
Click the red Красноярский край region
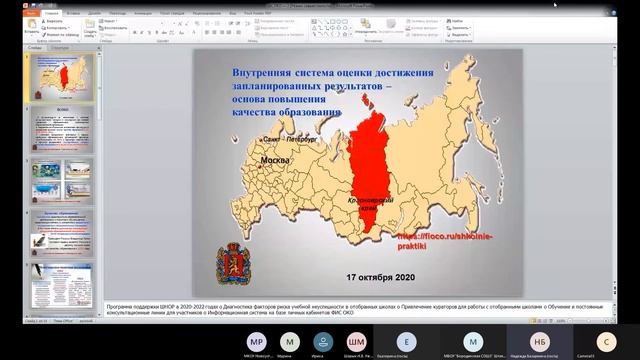click(x=369, y=171)
